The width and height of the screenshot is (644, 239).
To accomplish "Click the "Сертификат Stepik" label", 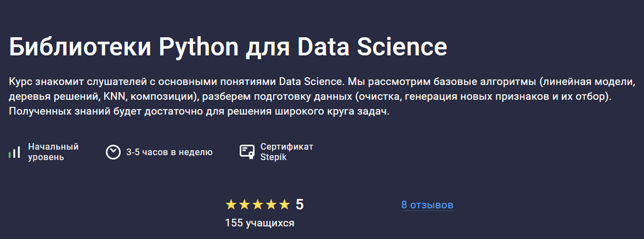I will (286, 152).
